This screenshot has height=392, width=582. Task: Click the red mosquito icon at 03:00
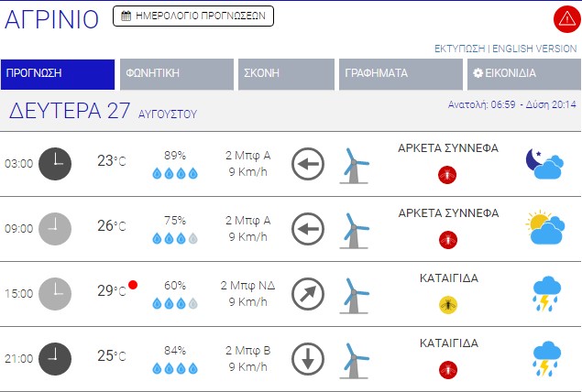point(448,174)
